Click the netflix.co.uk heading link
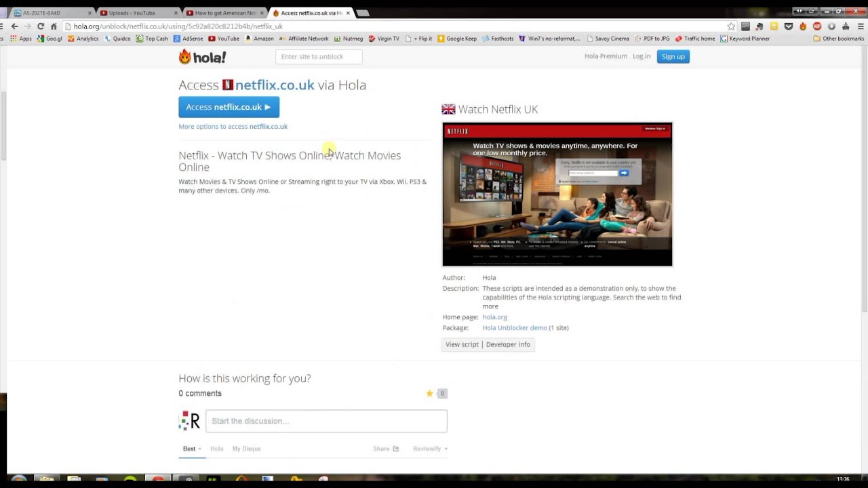This screenshot has height=488, width=868. click(x=275, y=85)
